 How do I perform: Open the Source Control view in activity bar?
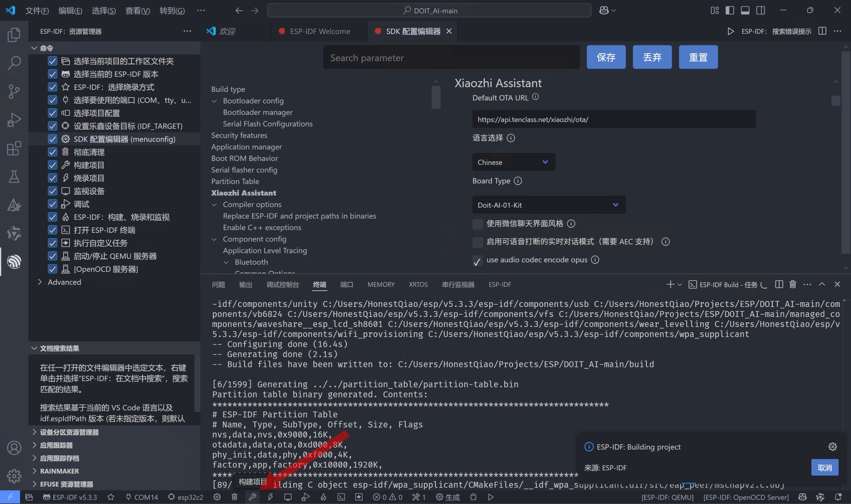(x=14, y=91)
